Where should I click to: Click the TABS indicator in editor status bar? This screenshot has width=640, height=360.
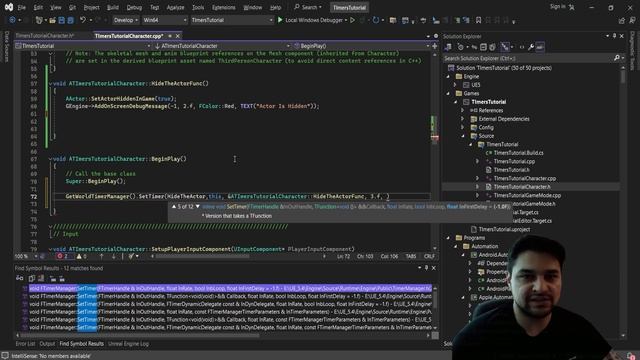pyautogui.click(x=411, y=256)
